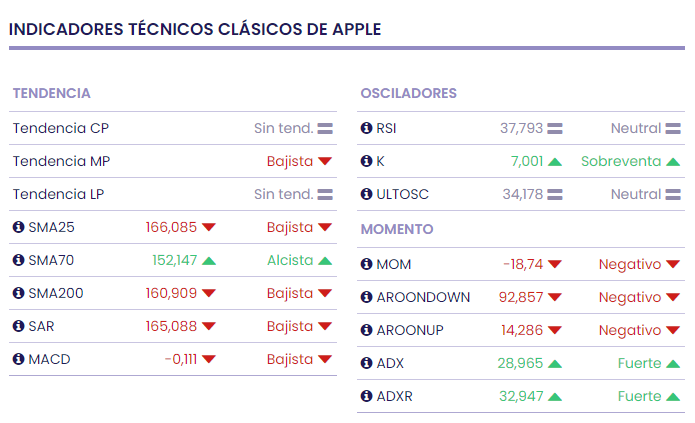Click the Tendencia section heading

point(51,93)
